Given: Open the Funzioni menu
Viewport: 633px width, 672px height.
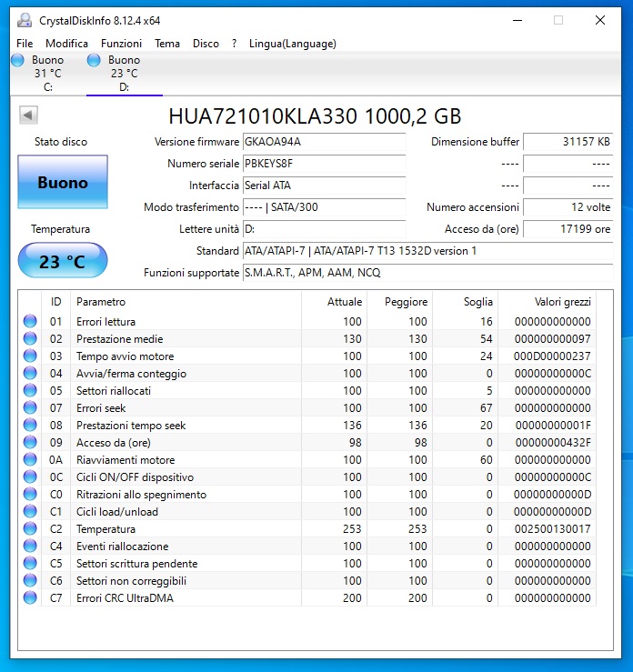Looking at the screenshot, I should click(x=121, y=44).
